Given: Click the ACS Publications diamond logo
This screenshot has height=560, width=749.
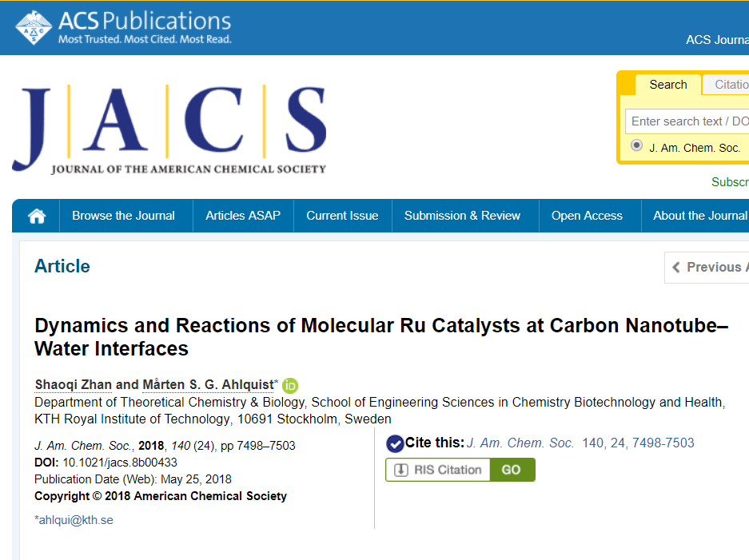Looking at the screenshot, I should [33, 28].
